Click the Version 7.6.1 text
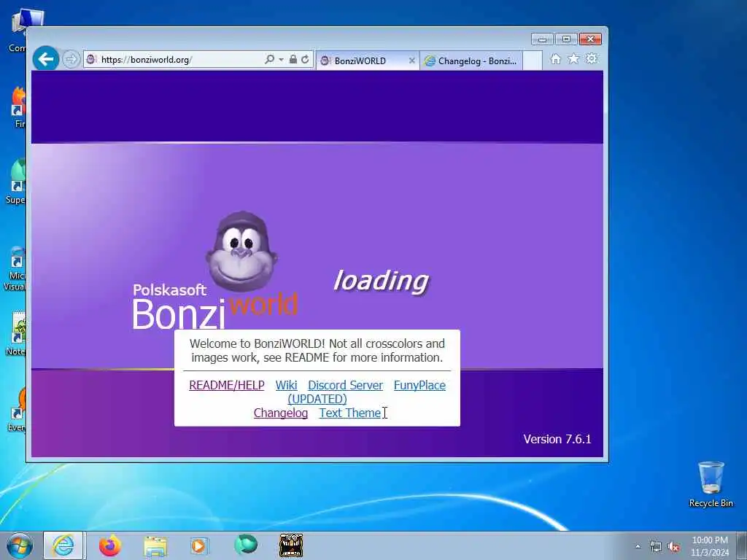This screenshot has width=747, height=560. click(x=557, y=439)
